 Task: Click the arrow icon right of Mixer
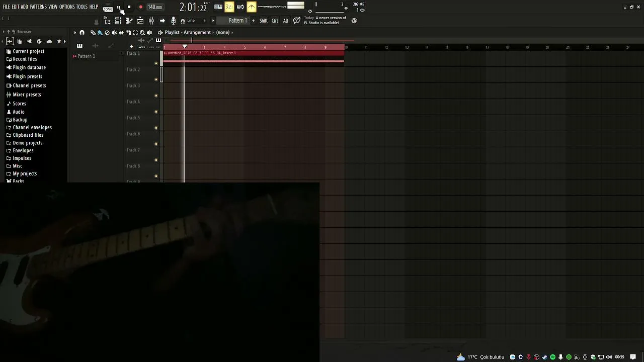pyautogui.click(x=162, y=21)
